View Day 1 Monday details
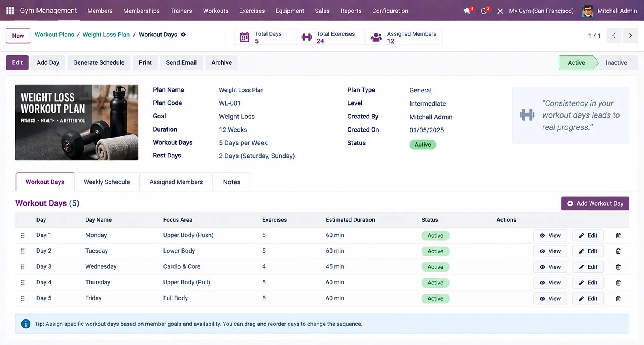644x345 pixels. (x=550, y=235)
